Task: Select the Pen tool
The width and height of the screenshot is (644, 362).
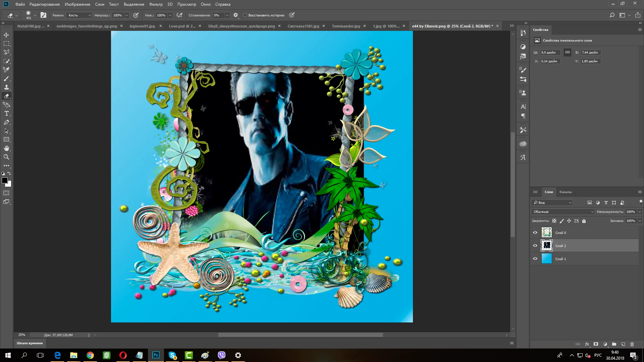Action: click(x=6, y=122)
